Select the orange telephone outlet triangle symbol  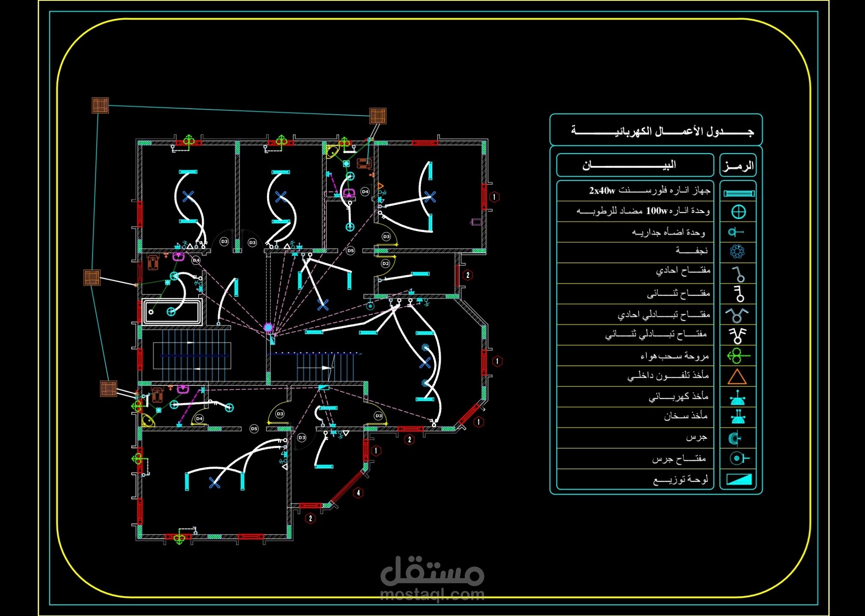tap(737, 377)
